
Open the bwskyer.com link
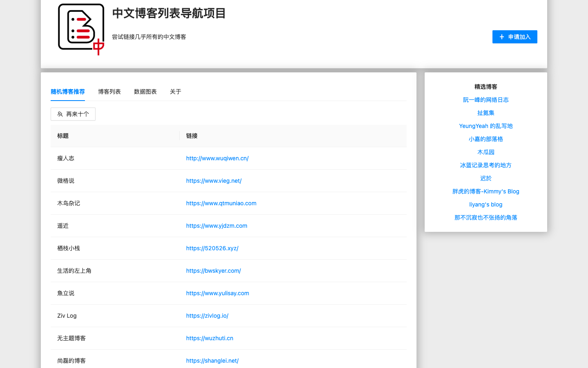(213, 271)
